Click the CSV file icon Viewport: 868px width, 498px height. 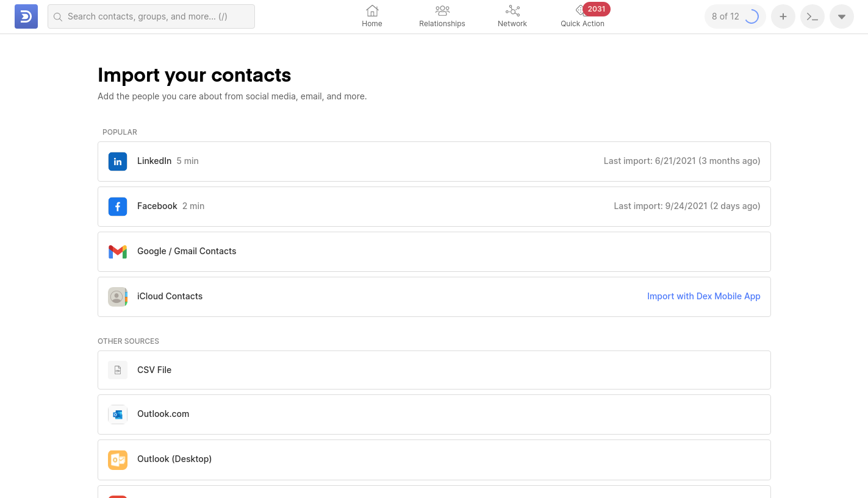(x=118, y=370)
